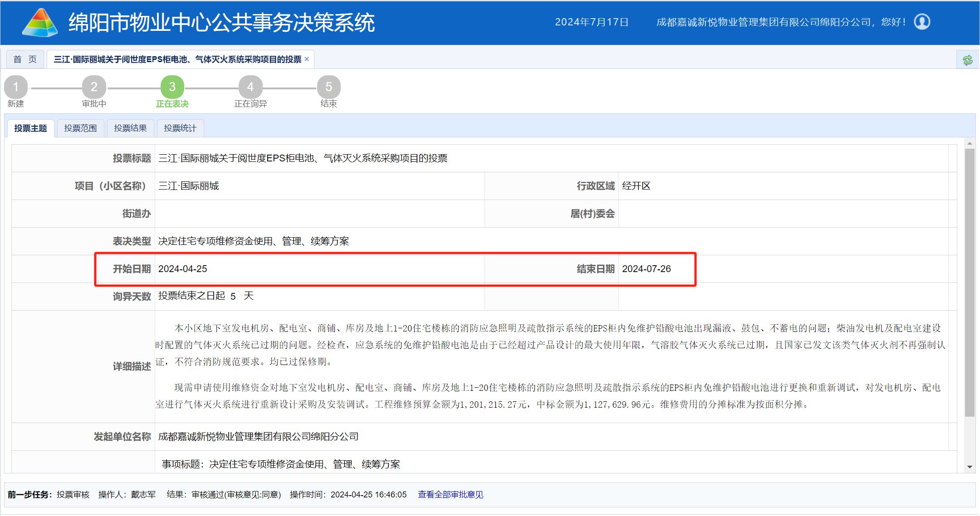
Task: Close the 三江·国际丽城 voting tab
Action: [x=307, y=59]
